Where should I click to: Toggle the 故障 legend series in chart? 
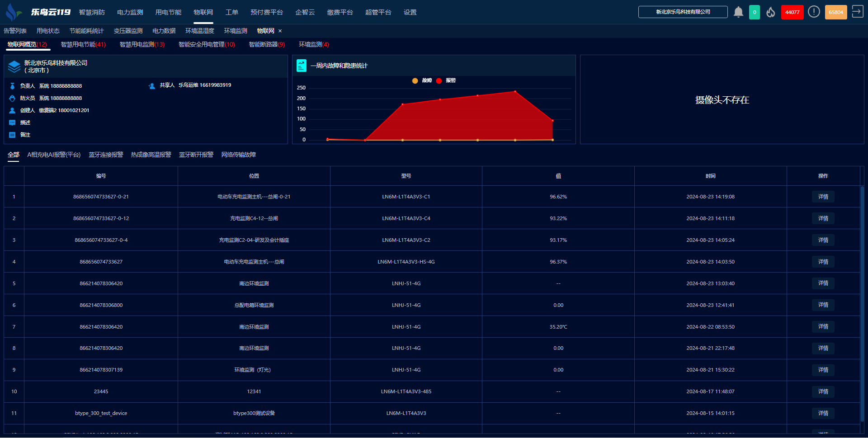[x=422, y=80]
